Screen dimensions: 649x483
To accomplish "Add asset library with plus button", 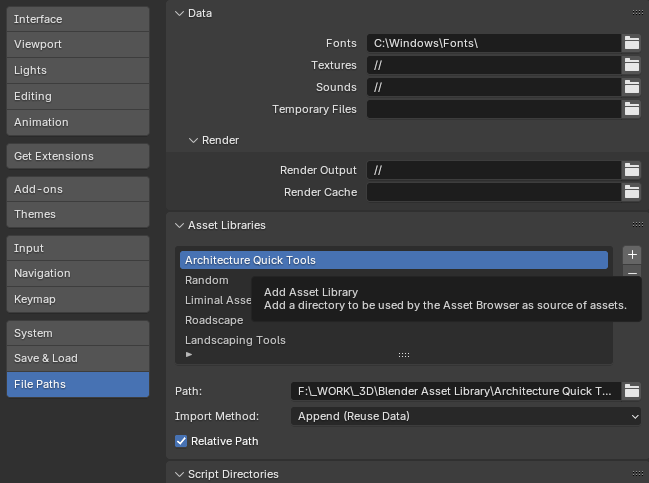I will coord(631,255).
